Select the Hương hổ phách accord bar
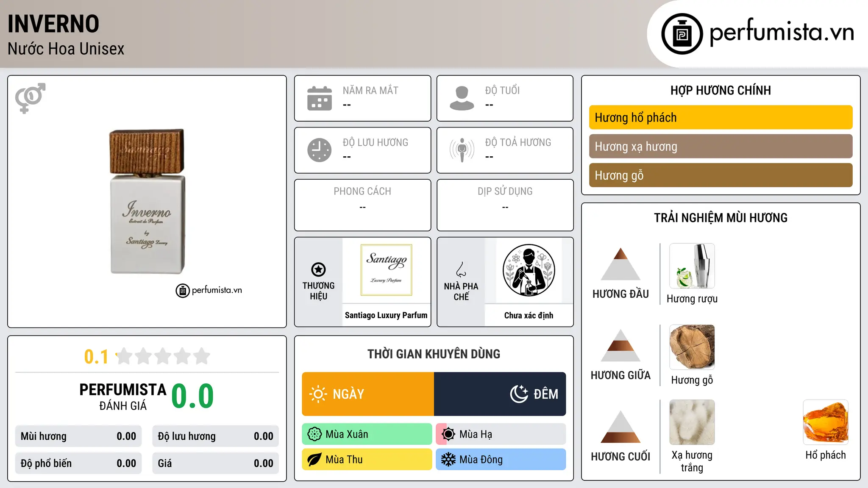 click(x=721, y=117)
